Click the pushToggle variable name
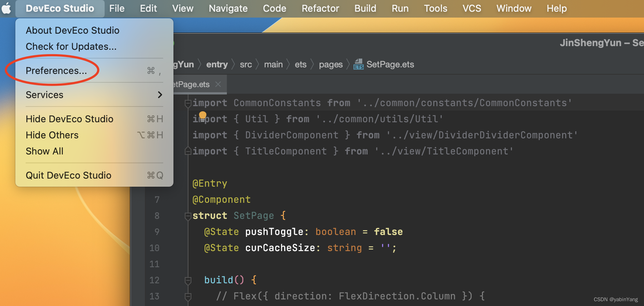The height and width of the screenshot is (306, 644). [x=274, y=232]
